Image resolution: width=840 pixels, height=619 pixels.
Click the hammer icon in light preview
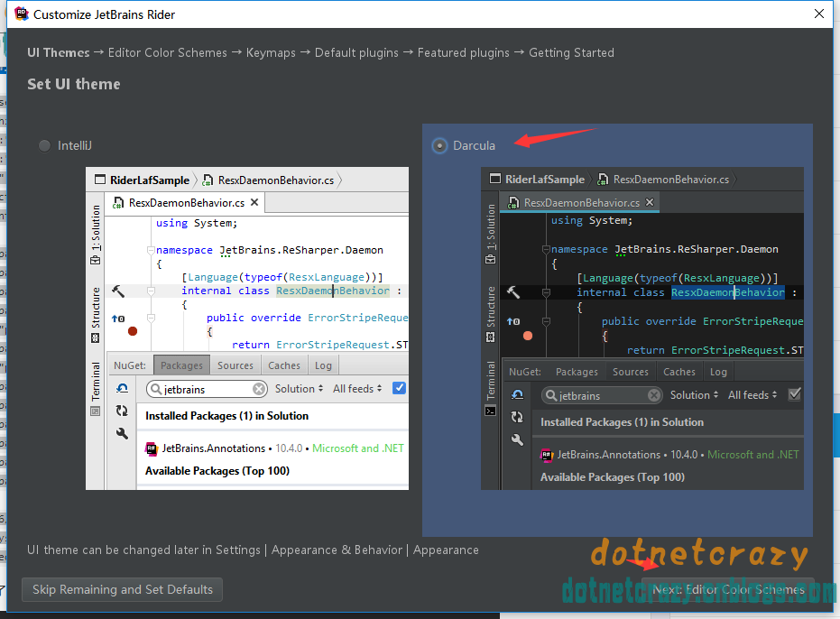[118, 291]
